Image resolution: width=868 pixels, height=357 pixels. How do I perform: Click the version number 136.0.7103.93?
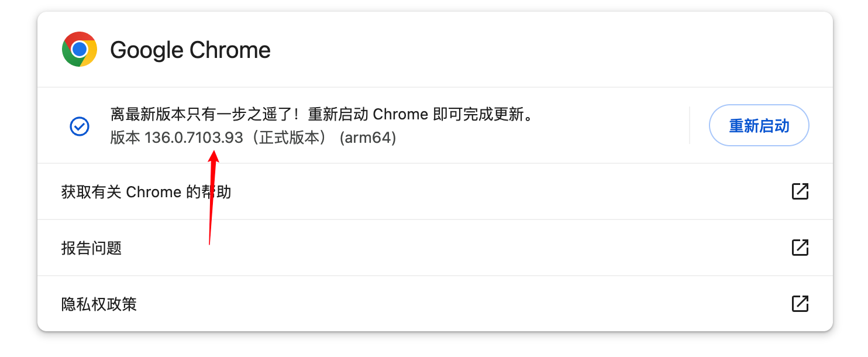tap(194, 138)
